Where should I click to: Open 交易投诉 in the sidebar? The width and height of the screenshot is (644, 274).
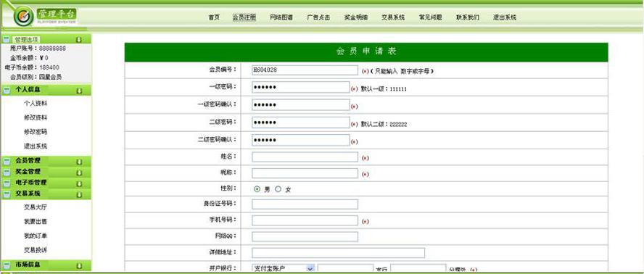point(36,250)
